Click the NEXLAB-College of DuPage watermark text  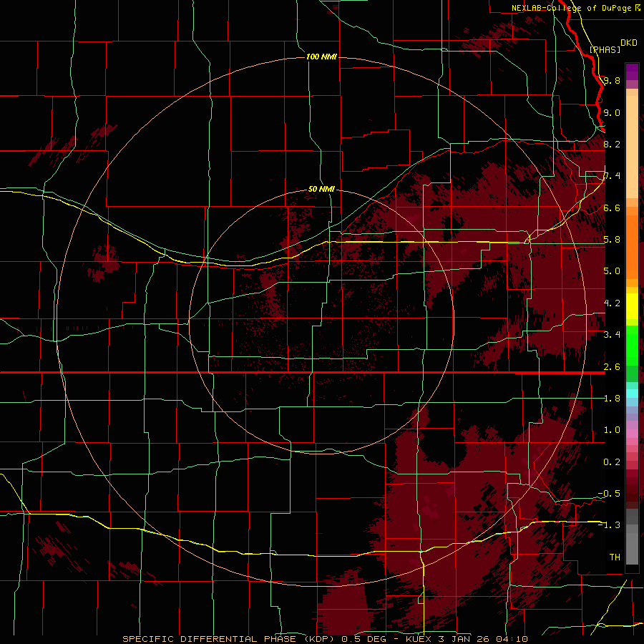point(571,8)
